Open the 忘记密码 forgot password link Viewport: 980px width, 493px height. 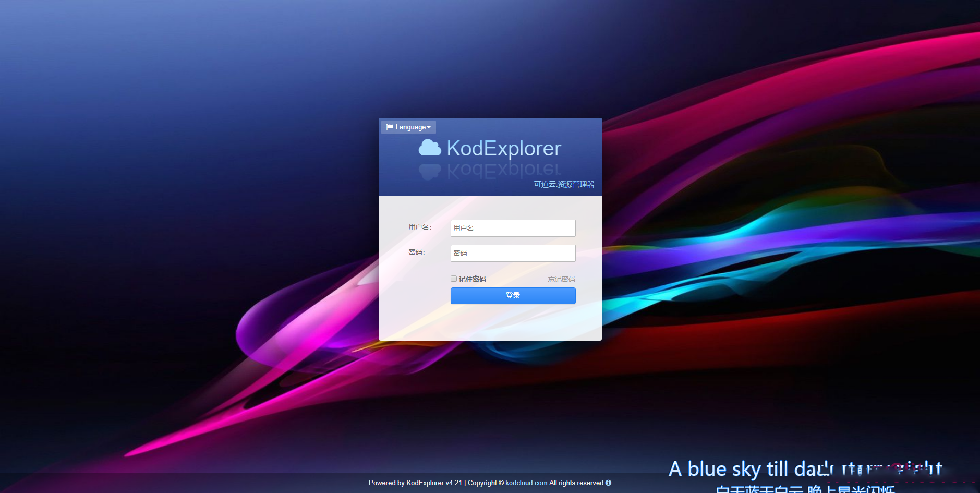(561, 279)
